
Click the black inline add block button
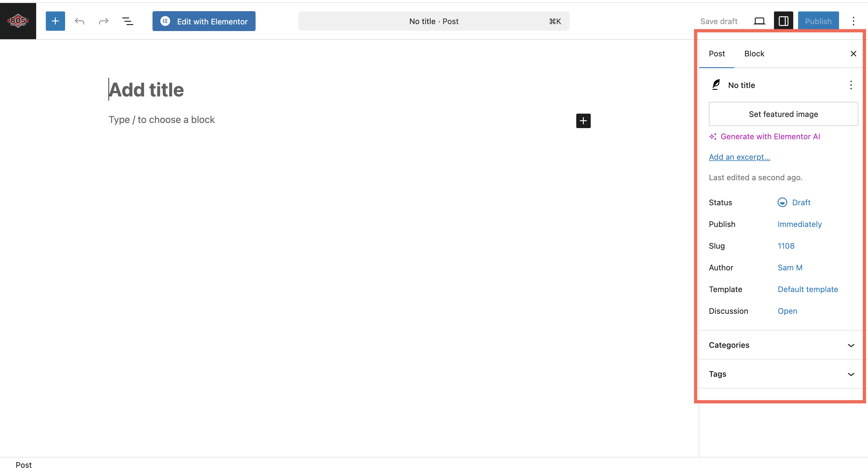tap(583, 121)
